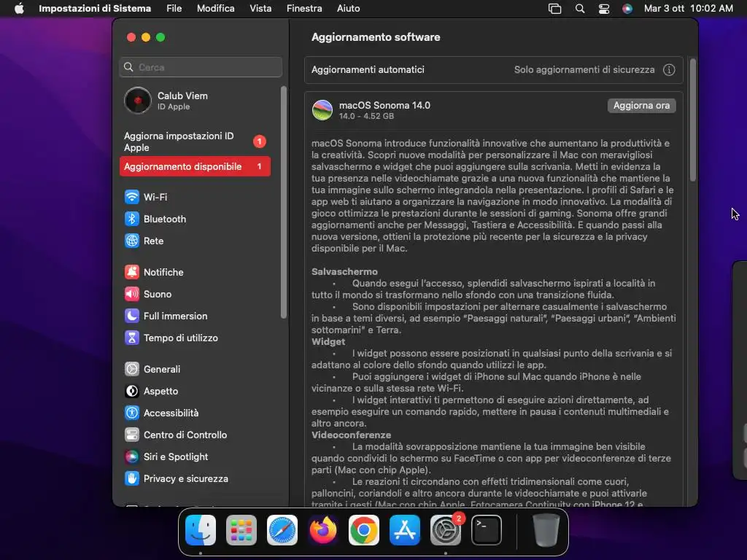747x560 pixels.
Task: Click System Settings icon in dock
Action: click(446, 530)
